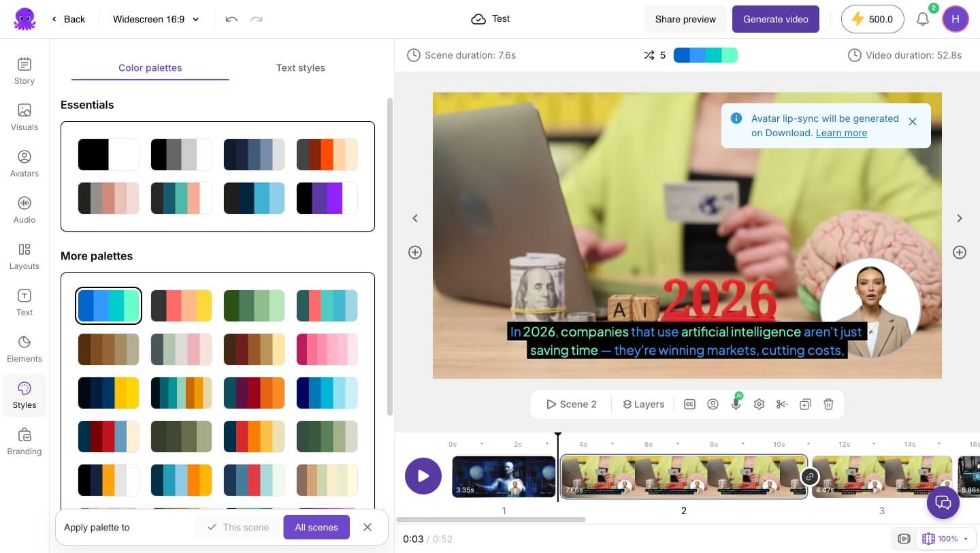Open scene settings gear icon
The height and width of the screenshot is (553, 980).
759,405
